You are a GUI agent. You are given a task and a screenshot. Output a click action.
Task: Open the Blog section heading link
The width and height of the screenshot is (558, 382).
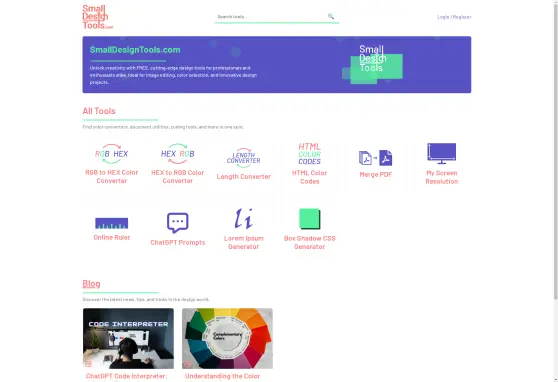click(x=91, y=284)
